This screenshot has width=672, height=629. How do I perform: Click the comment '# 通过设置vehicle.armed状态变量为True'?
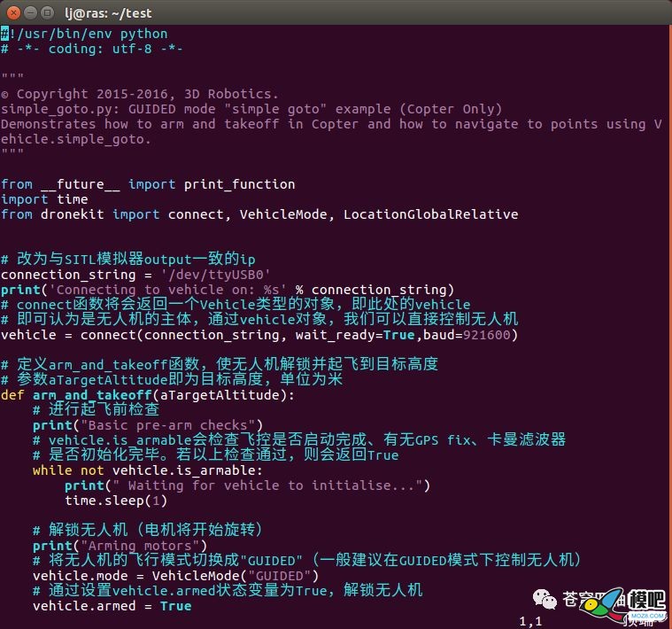(x=228, y=590)
